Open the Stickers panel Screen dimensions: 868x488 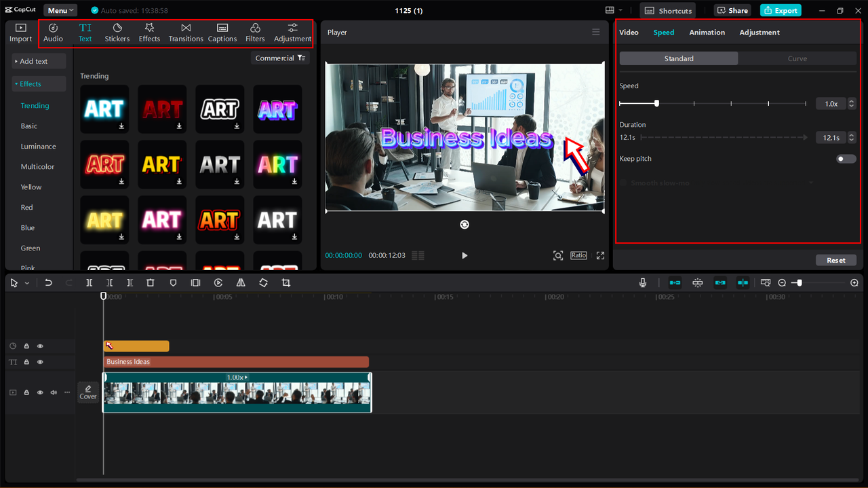(x=117, y=33)
